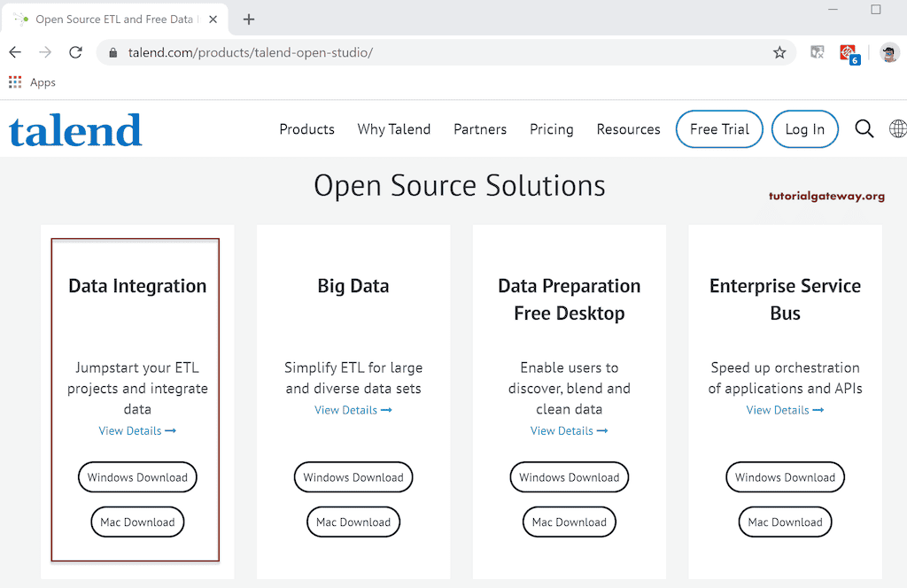Open View Details under Big Data
The image size is (907, 588).
tap(353, 409)
